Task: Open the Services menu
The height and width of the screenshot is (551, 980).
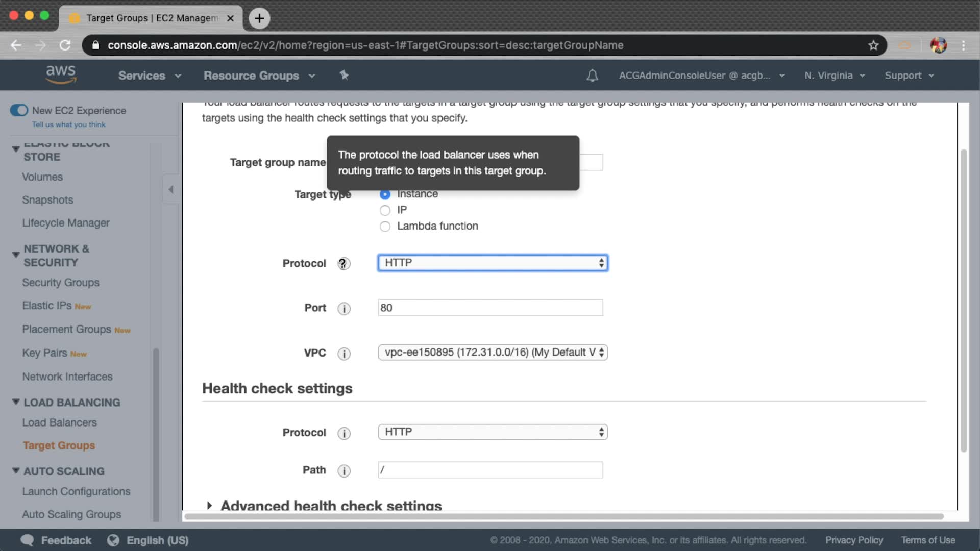Action: (149, 76)
